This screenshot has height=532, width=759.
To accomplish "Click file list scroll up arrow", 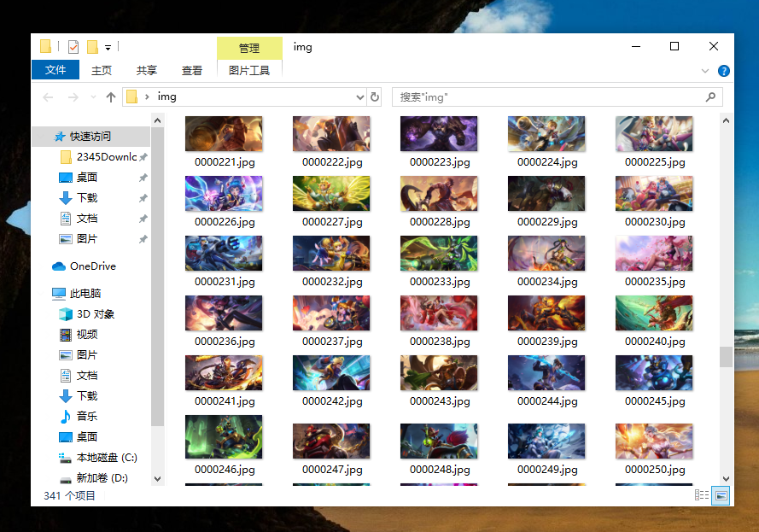I will coord(726,120).
